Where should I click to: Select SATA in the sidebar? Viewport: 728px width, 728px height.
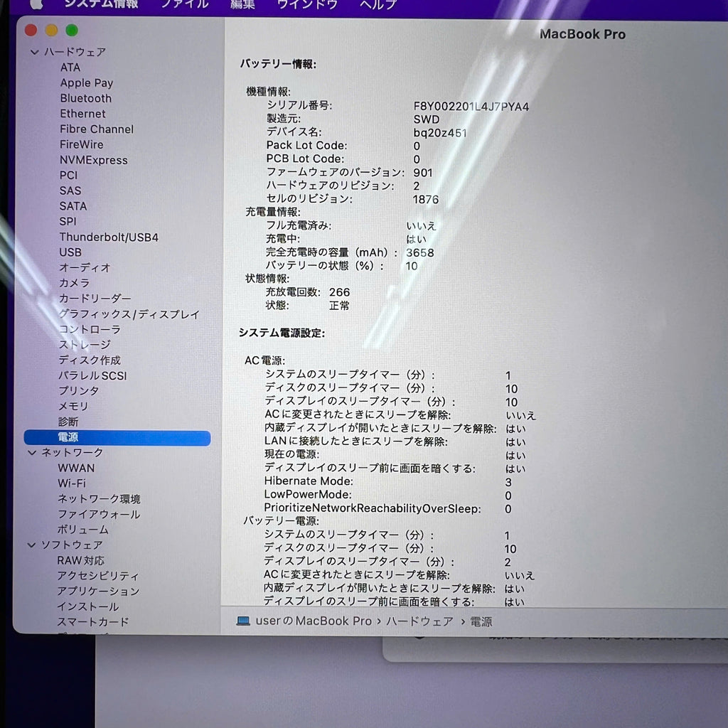pyautogui.click(x=73, y=205)
